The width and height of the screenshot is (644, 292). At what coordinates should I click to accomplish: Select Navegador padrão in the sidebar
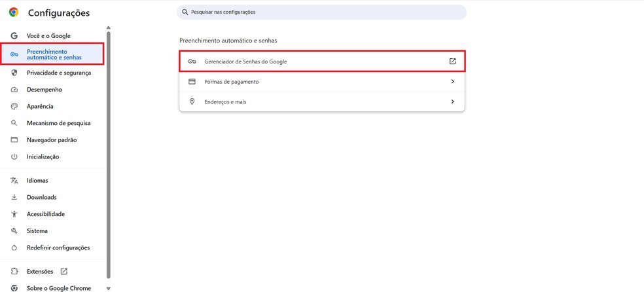[51, 140]
